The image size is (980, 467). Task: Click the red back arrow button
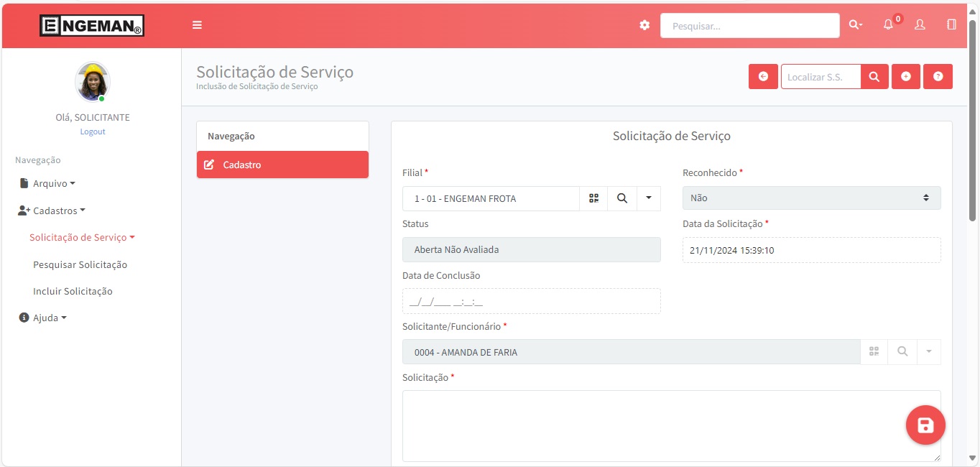(x=763, y=77)
